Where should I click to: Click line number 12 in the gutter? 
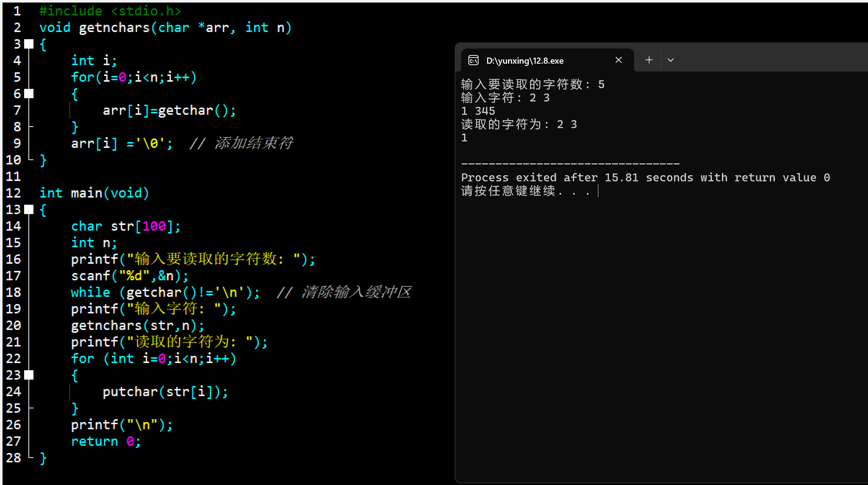[13, 193]
